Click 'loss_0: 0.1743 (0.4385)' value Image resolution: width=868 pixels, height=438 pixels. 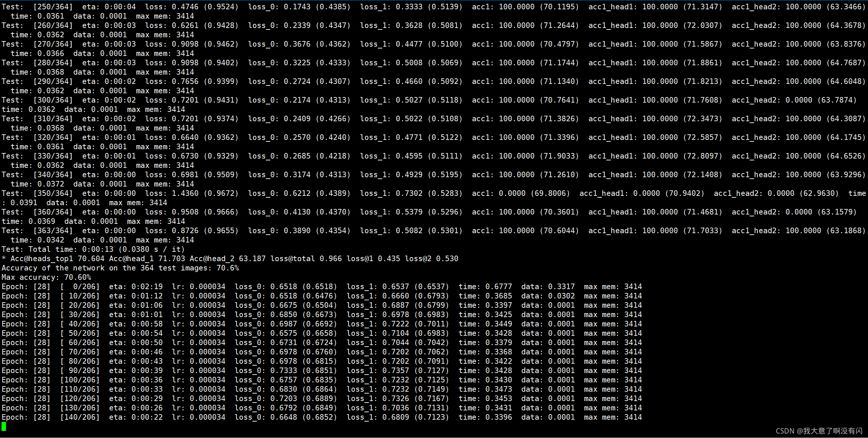tap(299, 7)
